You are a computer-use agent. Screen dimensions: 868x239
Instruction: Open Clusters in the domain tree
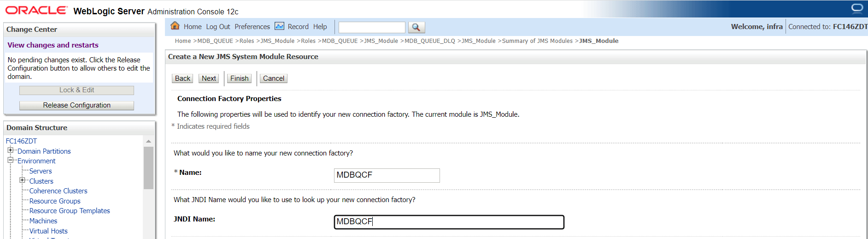[41, 181]
